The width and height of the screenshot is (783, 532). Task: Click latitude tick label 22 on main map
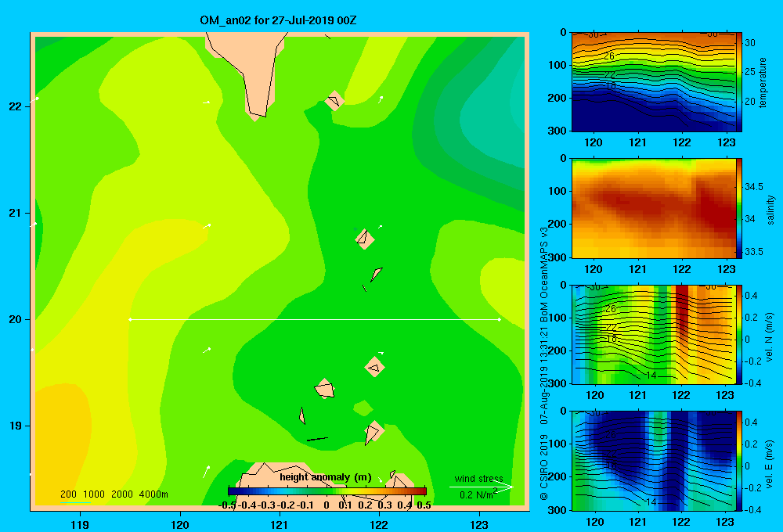[16, 106]
